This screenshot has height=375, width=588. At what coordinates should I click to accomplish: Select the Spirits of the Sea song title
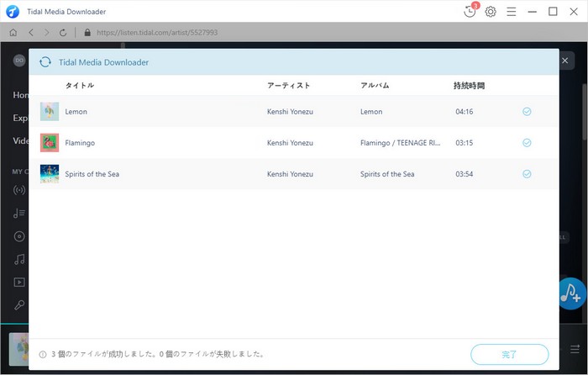click(92, 174)
